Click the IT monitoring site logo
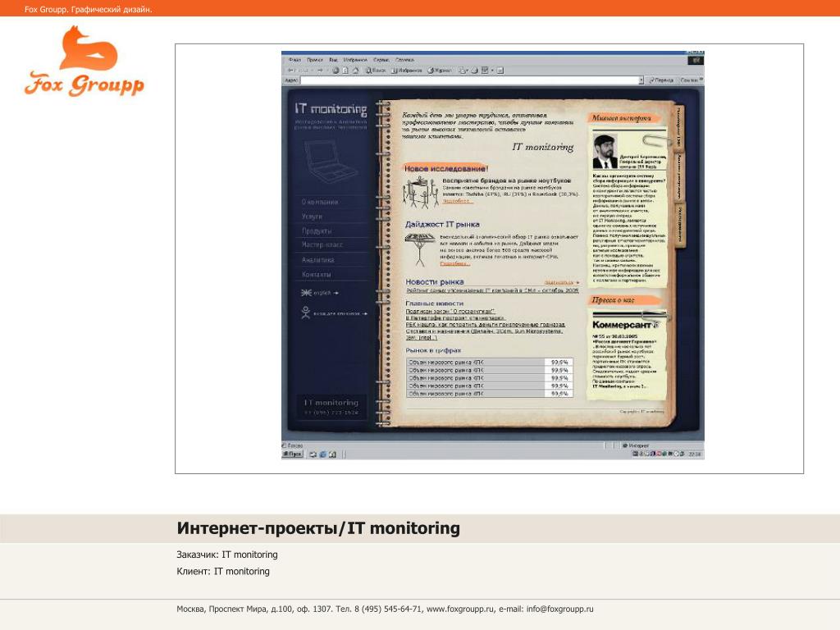840x630 pixels. point(331,109)
